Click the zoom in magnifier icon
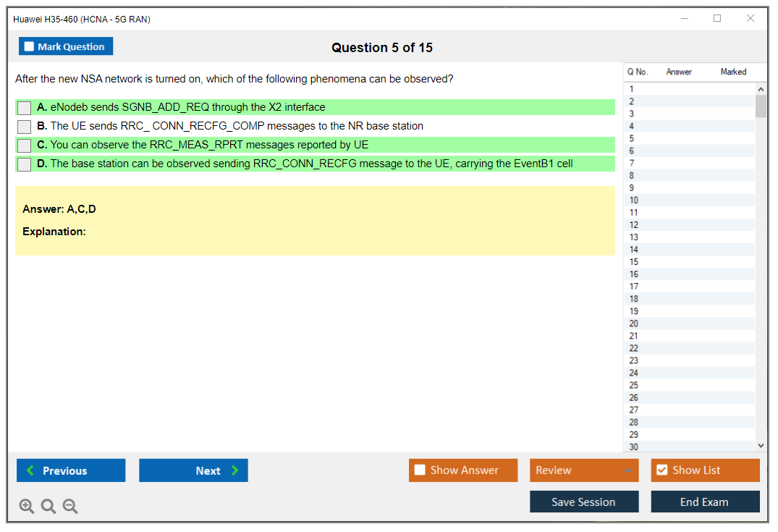The image size is (778, 532). click(x=27, y=507)
